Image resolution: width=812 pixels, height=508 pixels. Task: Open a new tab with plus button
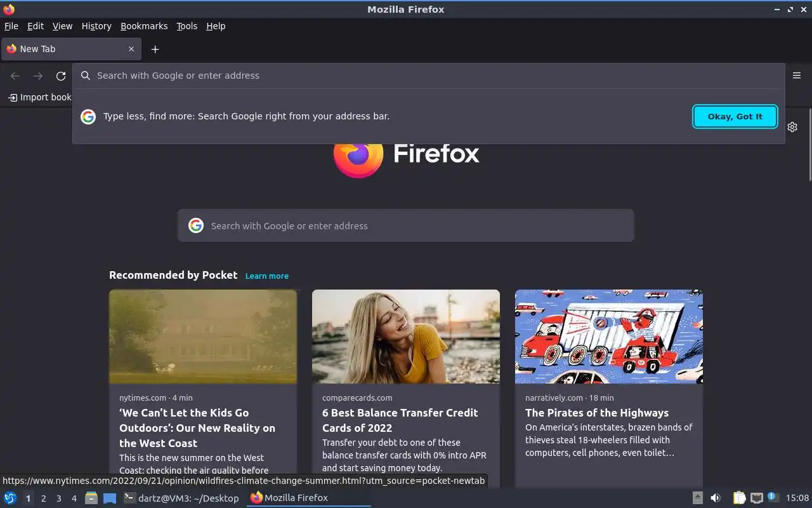[155, 49]
